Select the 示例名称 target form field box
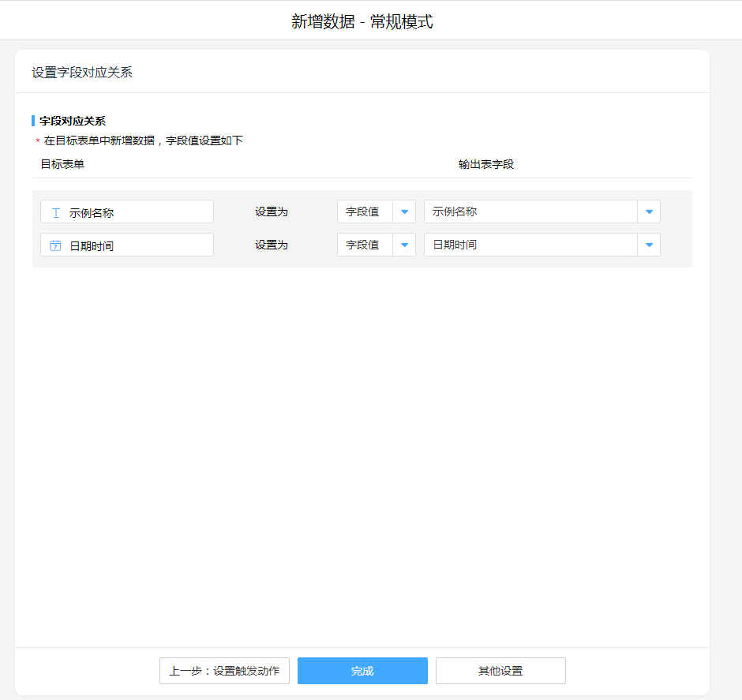This screenshot has height=700, width=742. pyautogui.click(x=127, y=212)
